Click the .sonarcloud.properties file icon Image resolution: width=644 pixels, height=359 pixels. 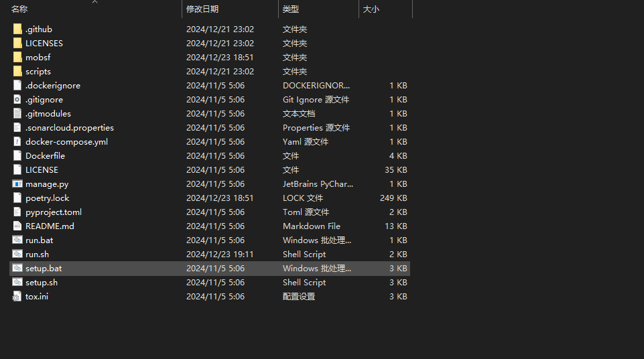tap(17, 128)
